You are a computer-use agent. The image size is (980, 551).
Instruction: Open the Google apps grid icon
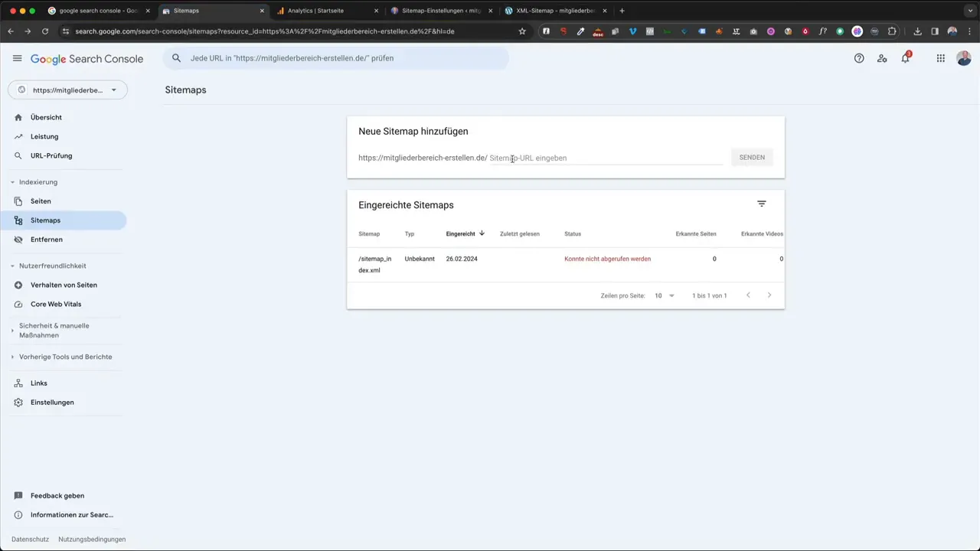[941, 58]
